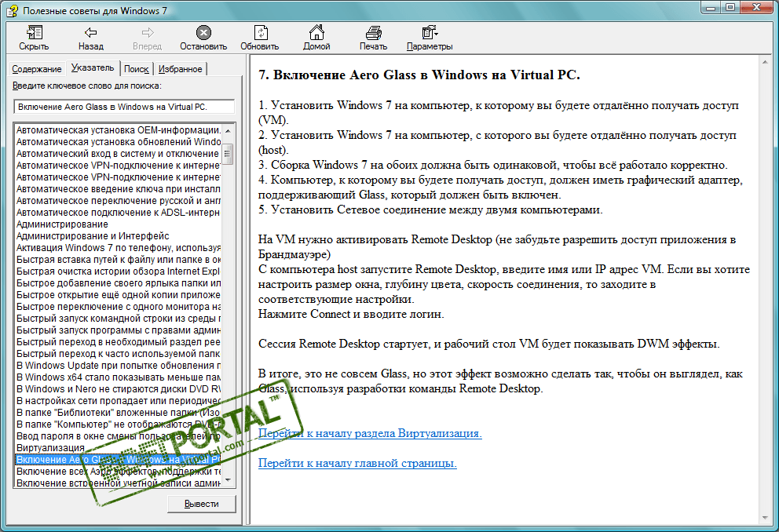
Task: Click the Скрыть toolbar icon
Action: pyautogui.click(x=34, y=33)
